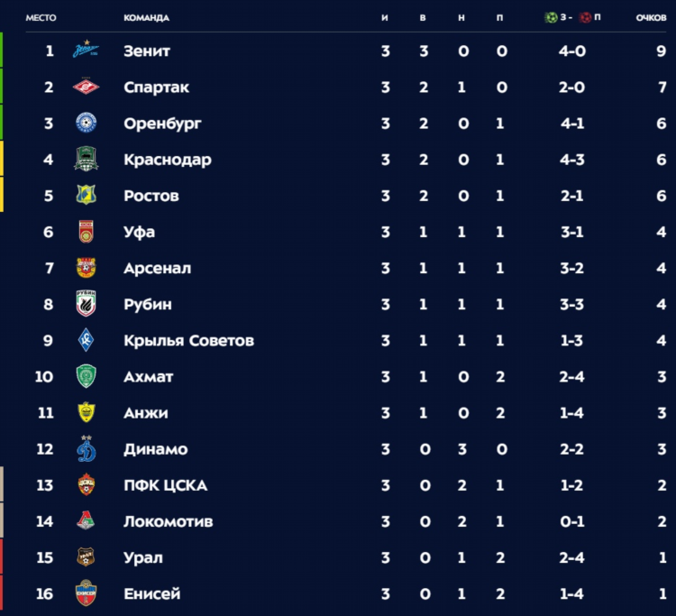This screenshot has width=676, height=616.
Task: Click the green goals-scored ball icon in header
Action: (x=551, y=18)
